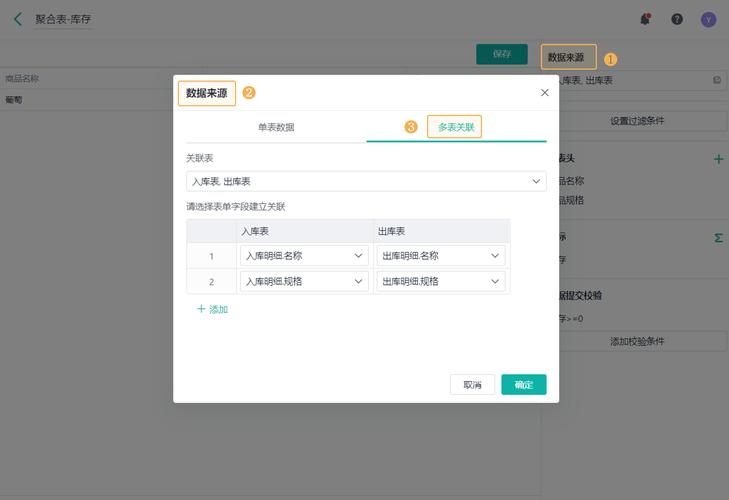Click 设置过滤条件 button
This screenshot has width=729, height=500.
pos(637,121)
